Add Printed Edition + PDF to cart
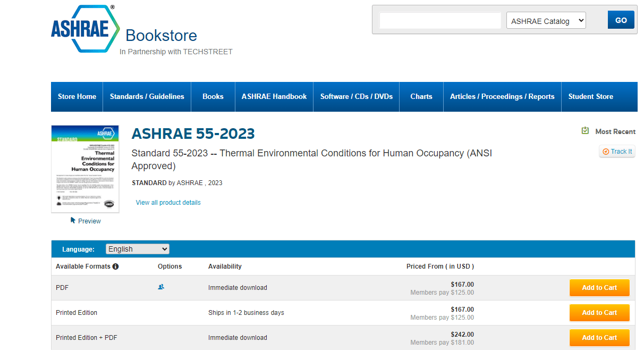Image resolution: width=644 pixels, height=350 pixels. point(599,338)
